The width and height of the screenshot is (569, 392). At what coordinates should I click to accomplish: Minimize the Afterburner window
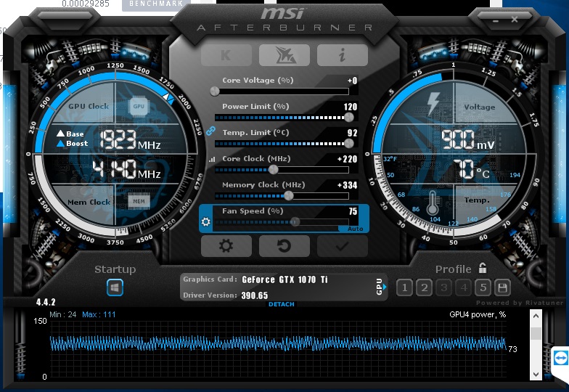click(495, 20)
